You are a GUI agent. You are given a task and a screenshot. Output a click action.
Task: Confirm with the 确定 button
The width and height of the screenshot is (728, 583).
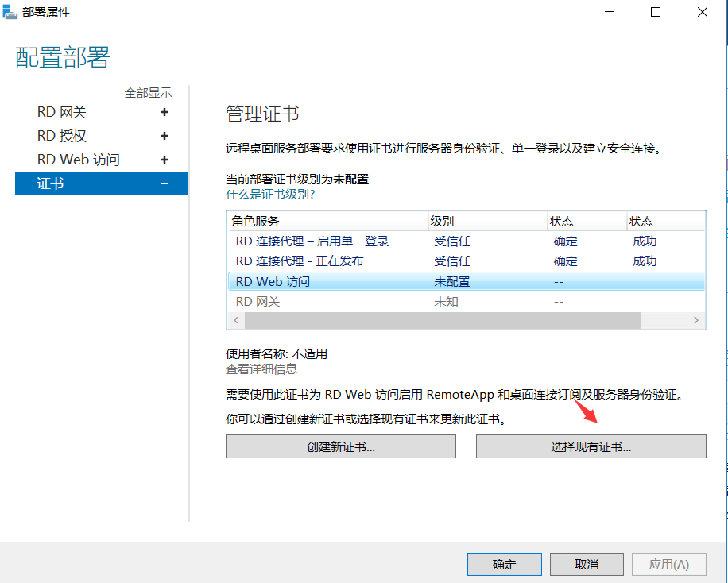coord(505,564)
